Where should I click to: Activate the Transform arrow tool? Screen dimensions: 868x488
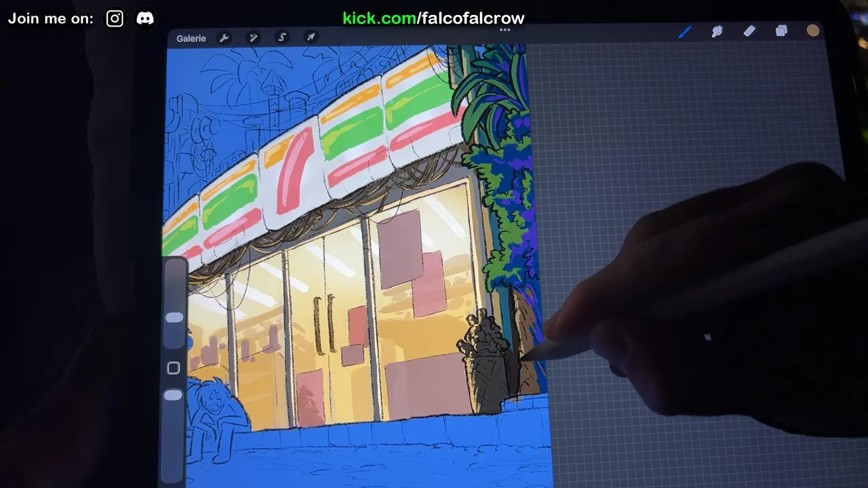point(311,37)
